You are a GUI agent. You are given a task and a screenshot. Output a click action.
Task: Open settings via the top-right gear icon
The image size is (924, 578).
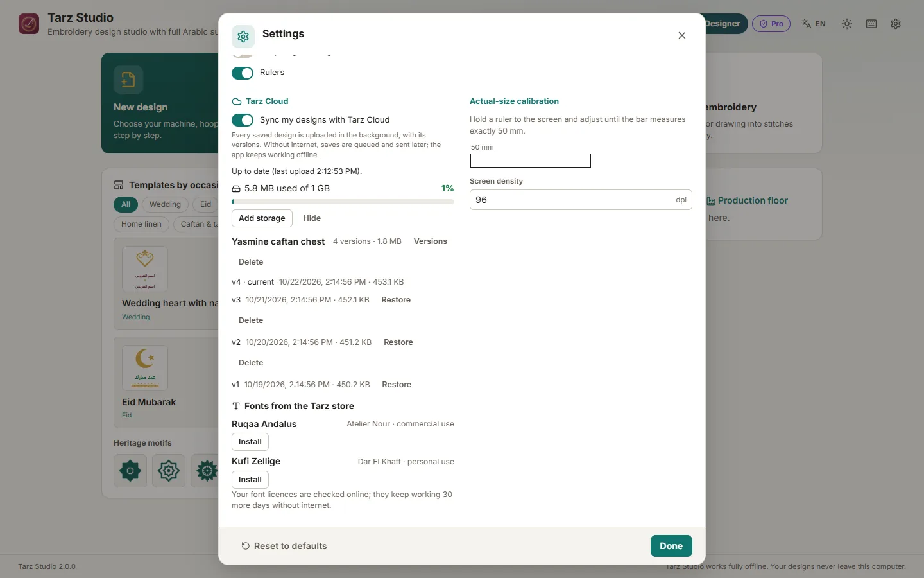click(896, 24)
